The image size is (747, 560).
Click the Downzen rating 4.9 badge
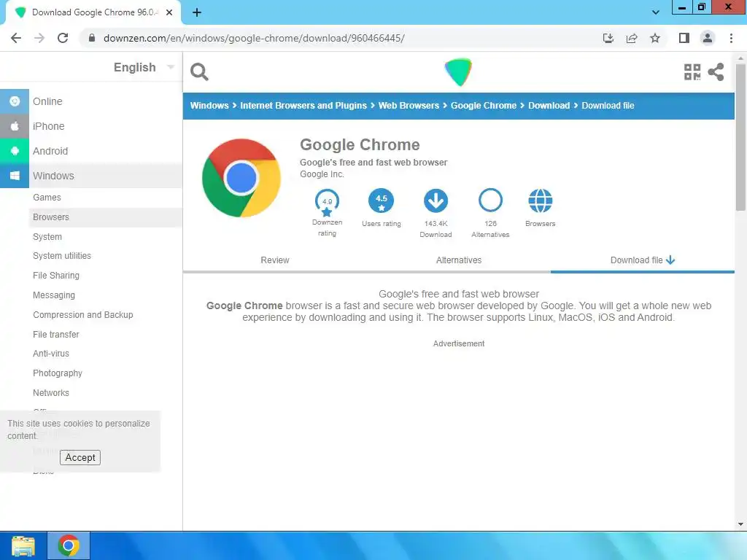[327, 202]
